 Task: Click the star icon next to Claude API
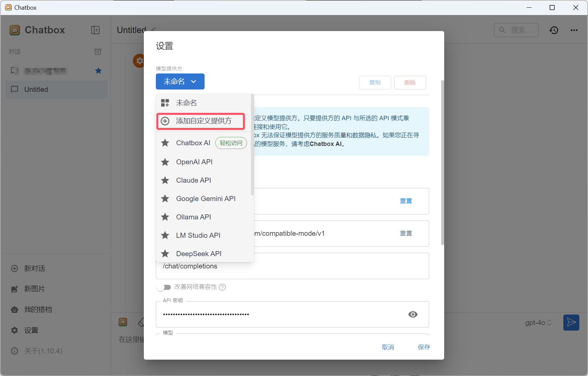pyautogui.click(x=165, y=180)
